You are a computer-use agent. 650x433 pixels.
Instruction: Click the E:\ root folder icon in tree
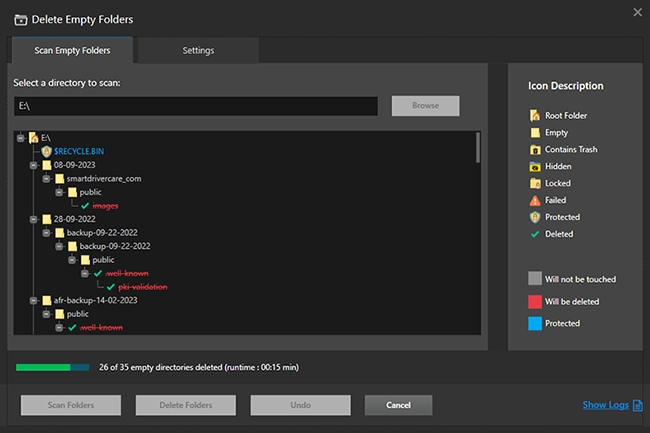34,138
